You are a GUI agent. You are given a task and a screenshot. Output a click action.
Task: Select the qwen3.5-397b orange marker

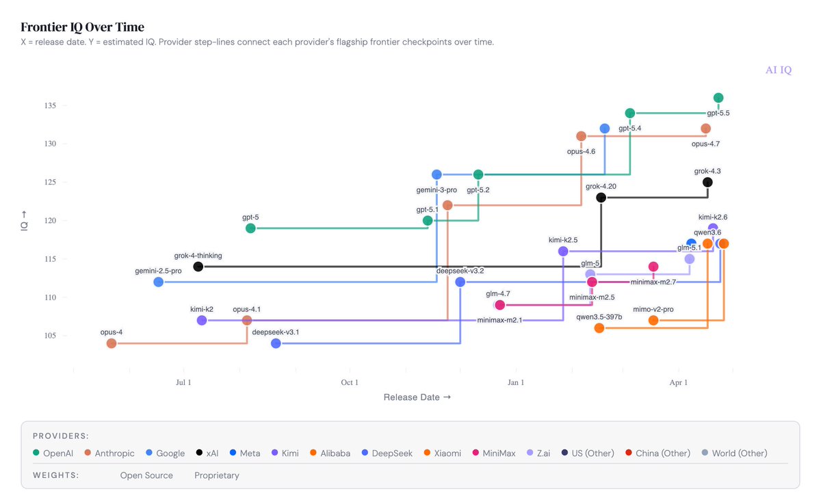tap(599, 328)
